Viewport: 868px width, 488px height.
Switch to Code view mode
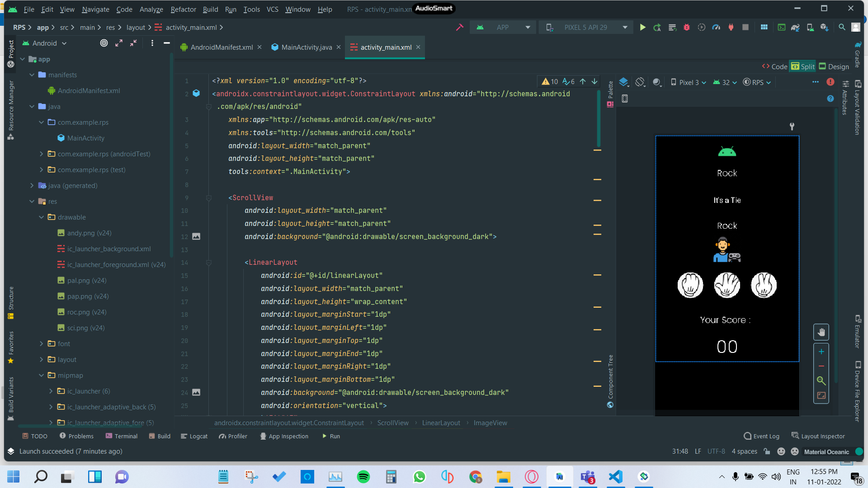click(x=774, y=66)
